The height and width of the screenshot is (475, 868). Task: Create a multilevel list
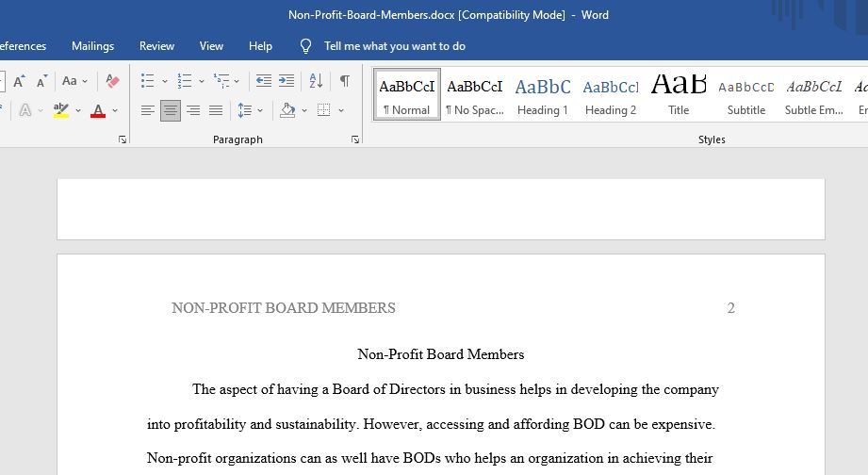coord(221,81)
